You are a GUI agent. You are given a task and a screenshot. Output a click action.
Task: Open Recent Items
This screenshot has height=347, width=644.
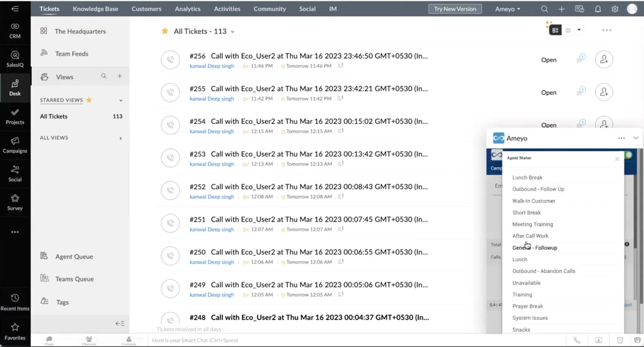coord(15,303)
